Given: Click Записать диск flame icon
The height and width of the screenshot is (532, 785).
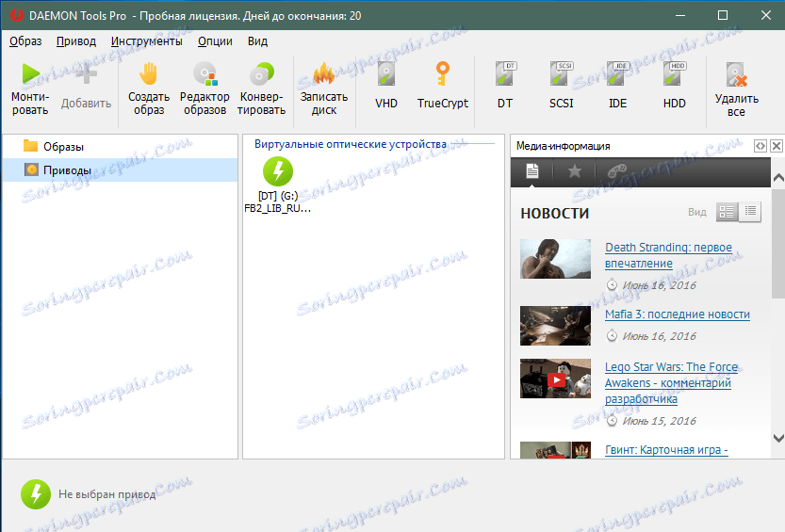Looking at the screenshot, I should 324,74.
